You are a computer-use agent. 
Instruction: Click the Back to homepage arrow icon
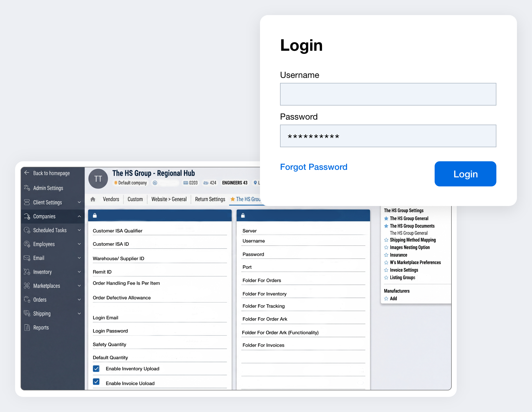click(27, 173)
